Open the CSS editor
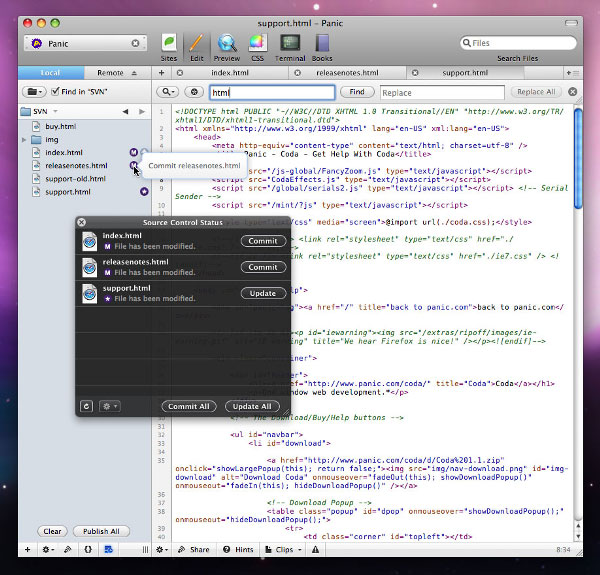Viewport: 600px width, 575px height. tap(257, 47)
